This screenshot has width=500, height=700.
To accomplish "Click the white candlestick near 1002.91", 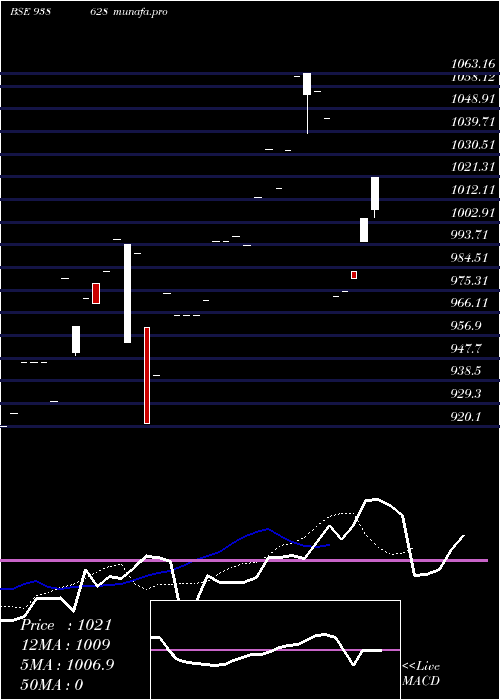I will coord(364,230).
